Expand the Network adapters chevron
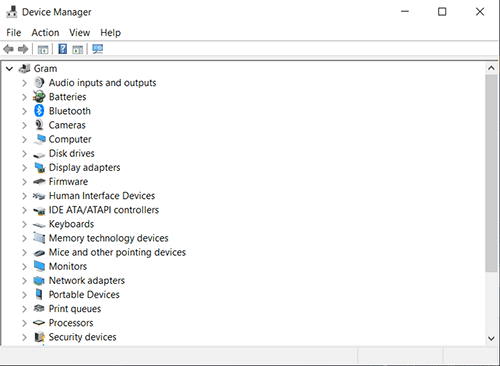This screenshot has width=500, height=366. point(24,281)
